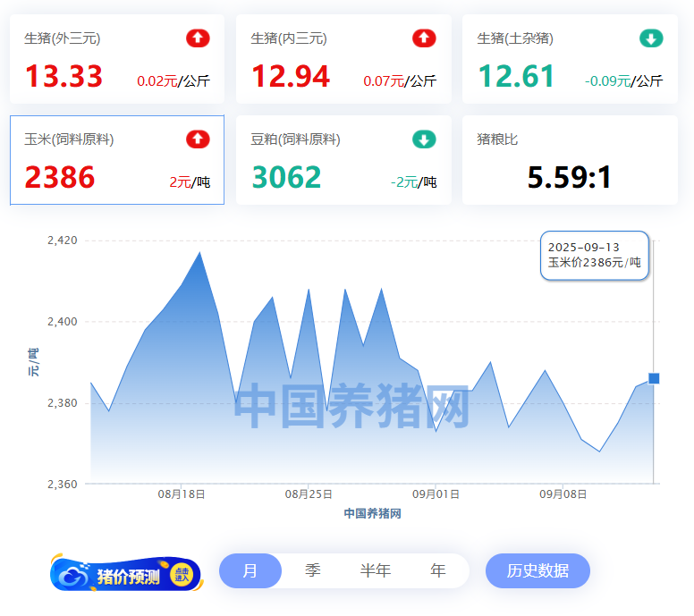
Task: Select the 3062 soybean meal price value
Action: click(286, 177)
